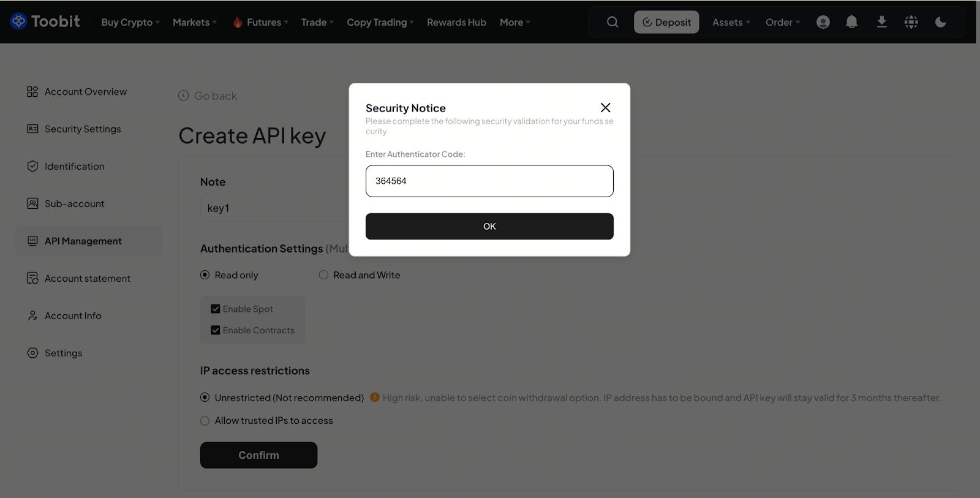Screen dimensions: 980x498
Task: Open the notifications bell
Action: (x=851, y=22)
